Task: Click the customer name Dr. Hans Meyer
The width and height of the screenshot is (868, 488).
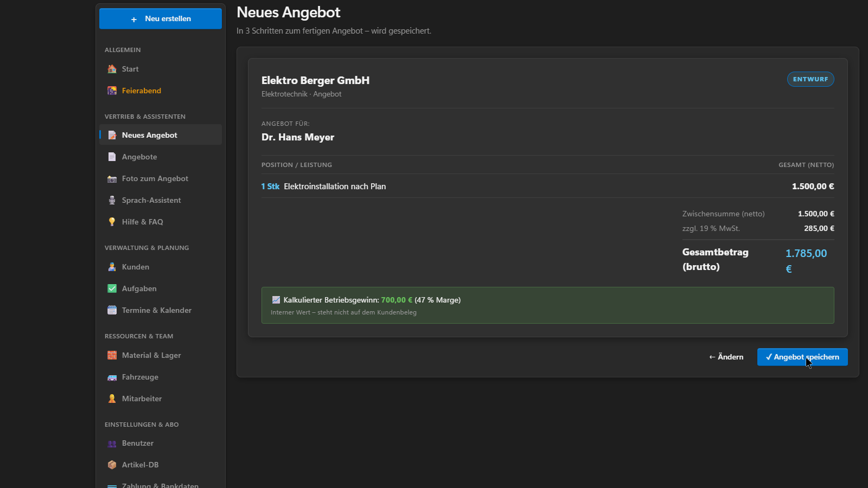Action: [298, 137]
